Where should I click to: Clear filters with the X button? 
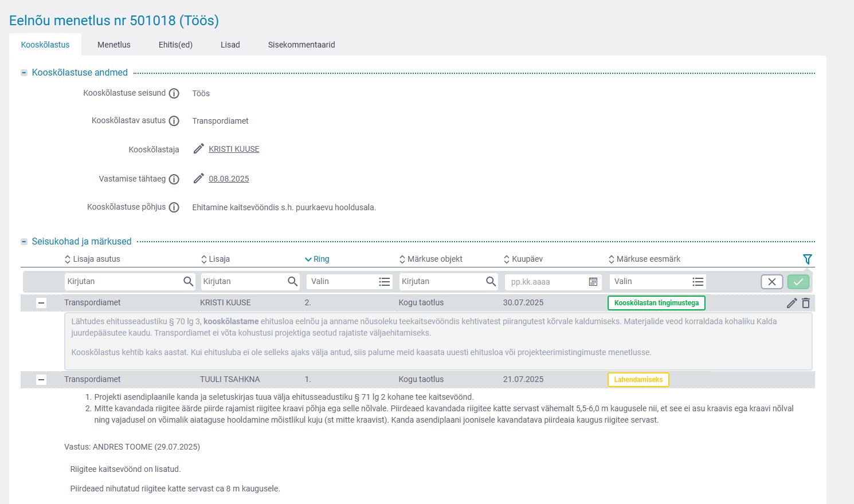point(772,282)
